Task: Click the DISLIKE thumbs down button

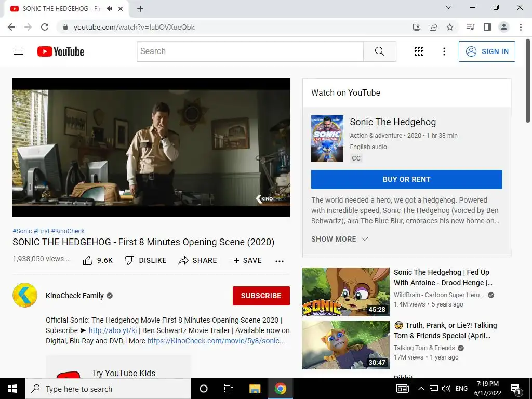Action: (145, 260)
